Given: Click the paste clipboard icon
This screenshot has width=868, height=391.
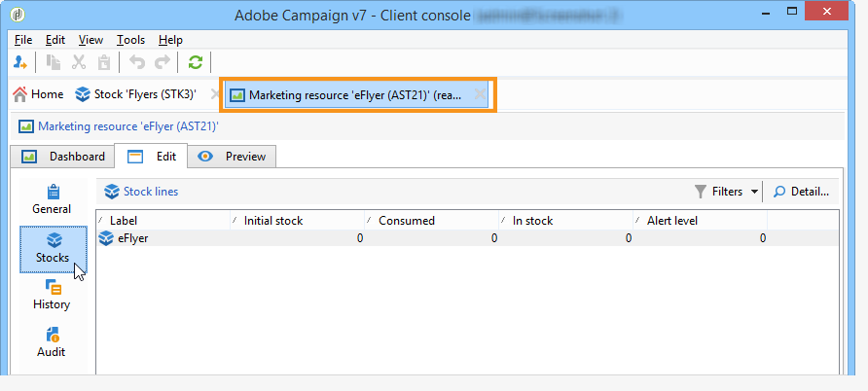Looking at the screenshot, I should tap(103, 62).
